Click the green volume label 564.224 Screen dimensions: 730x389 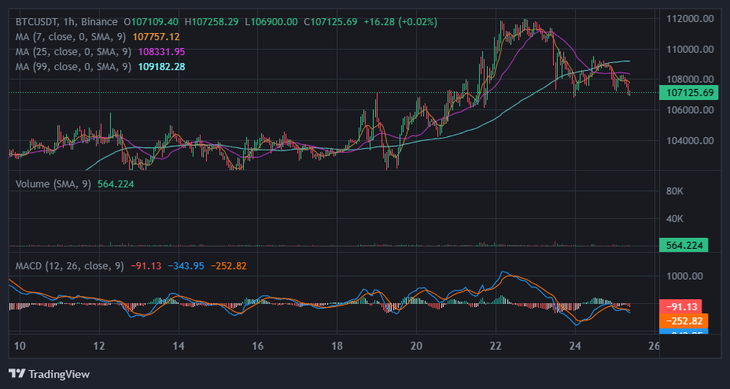point(683,245)
